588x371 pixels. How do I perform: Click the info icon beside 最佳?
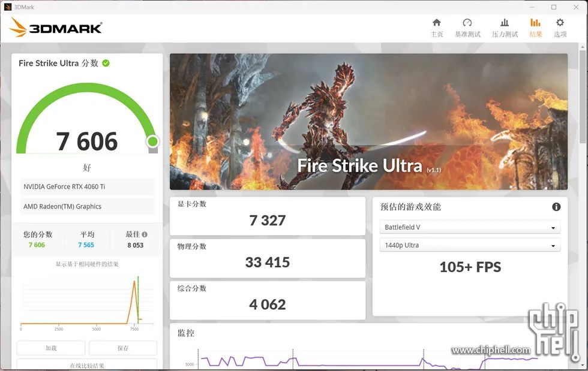coord(145,234)
